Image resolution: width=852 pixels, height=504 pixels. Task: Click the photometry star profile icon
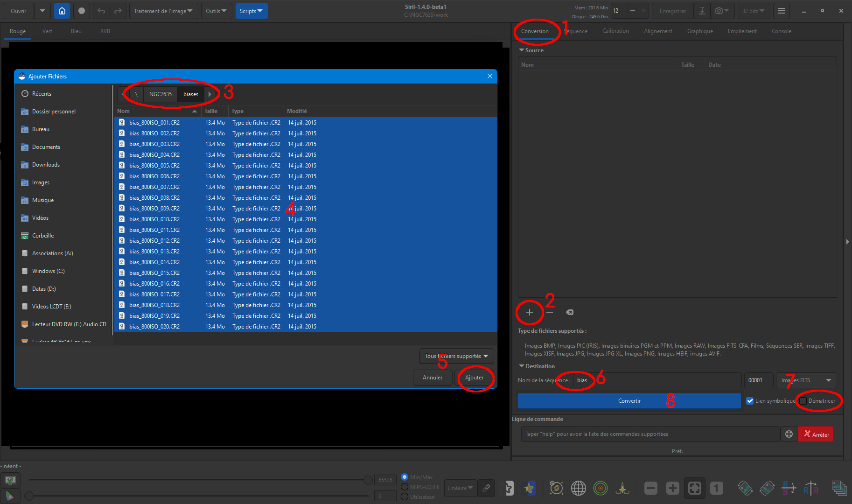(x=622, y=488)
